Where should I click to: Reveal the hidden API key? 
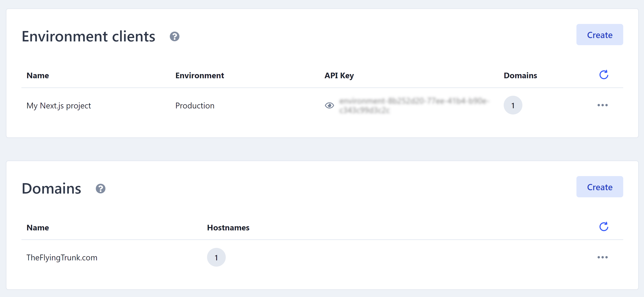tap(329, 105)
